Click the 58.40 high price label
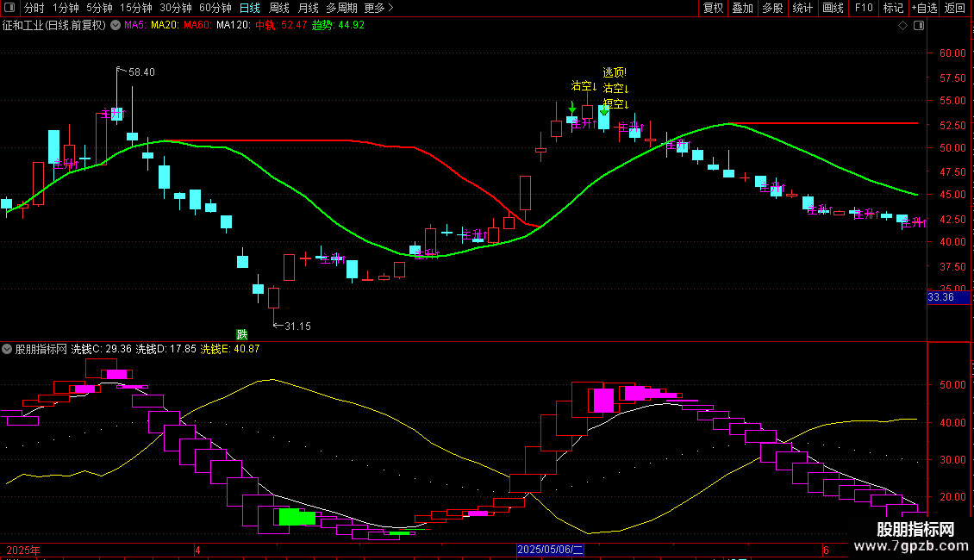 141,72
